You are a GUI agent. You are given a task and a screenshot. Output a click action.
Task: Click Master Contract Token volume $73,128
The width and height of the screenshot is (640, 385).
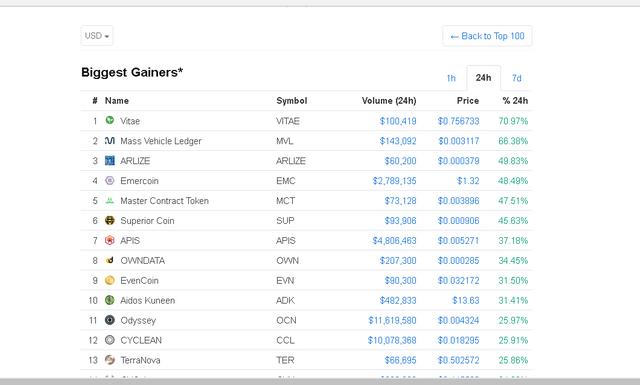(x=400, y=201)
